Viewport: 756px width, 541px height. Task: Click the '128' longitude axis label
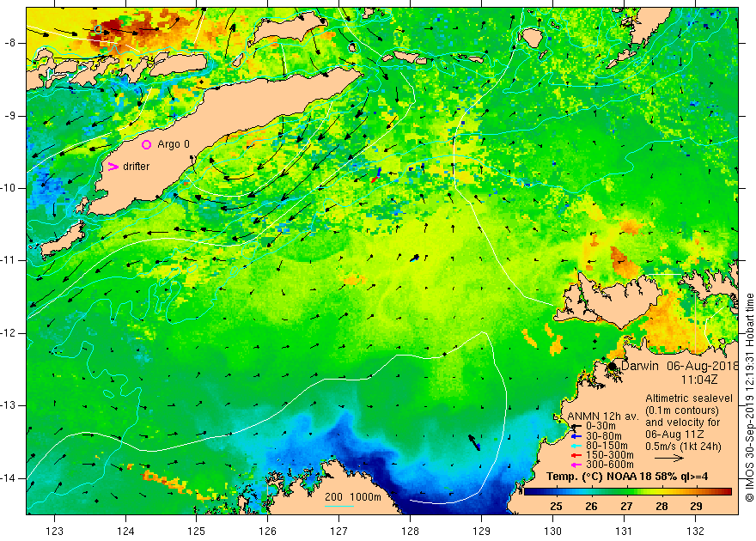click(x=411, y=531)
